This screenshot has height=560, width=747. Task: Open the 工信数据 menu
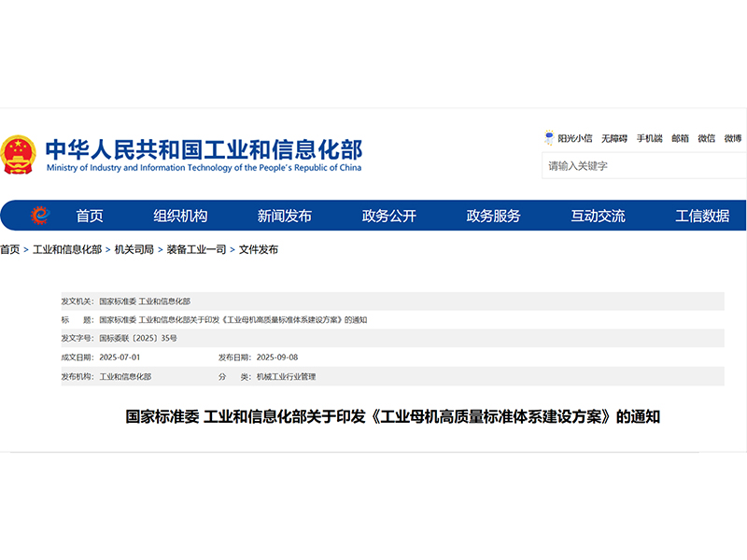click(x=702, y=216)
